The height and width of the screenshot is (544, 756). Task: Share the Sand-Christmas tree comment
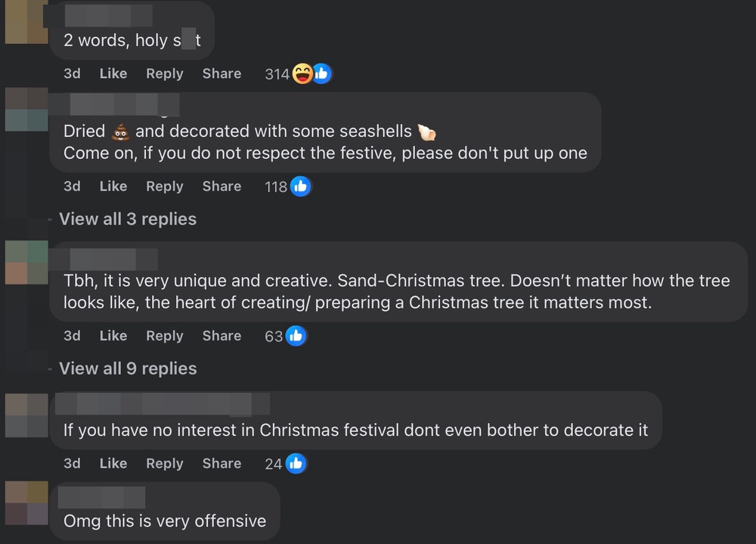click(222, 336)
